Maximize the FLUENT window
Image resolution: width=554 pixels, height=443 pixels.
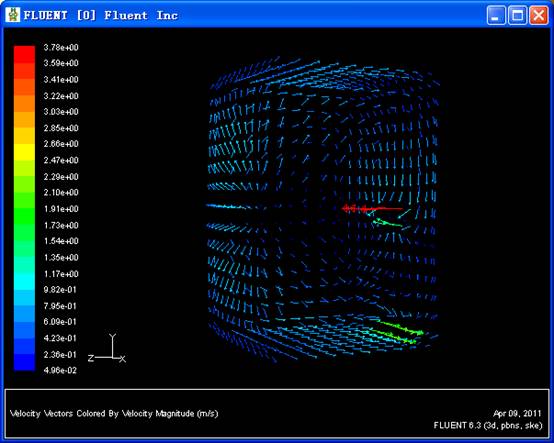[518, 16]
